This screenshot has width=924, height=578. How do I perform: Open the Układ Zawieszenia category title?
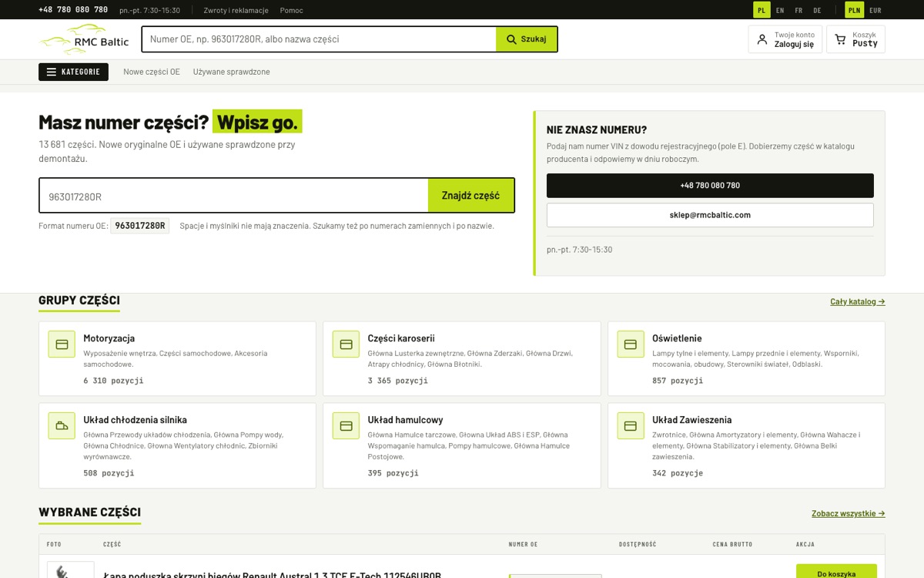coord(692,420)
